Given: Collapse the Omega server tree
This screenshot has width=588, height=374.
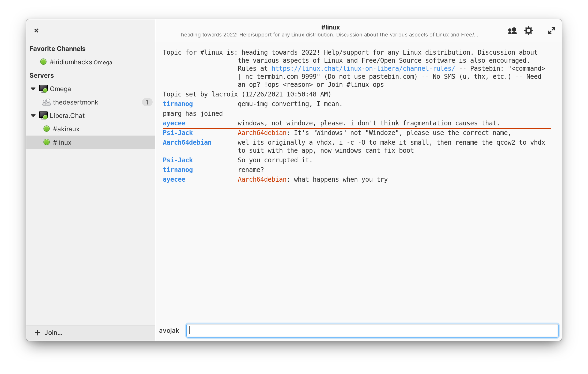Looking at the screenshot, I should click(33, 89).
